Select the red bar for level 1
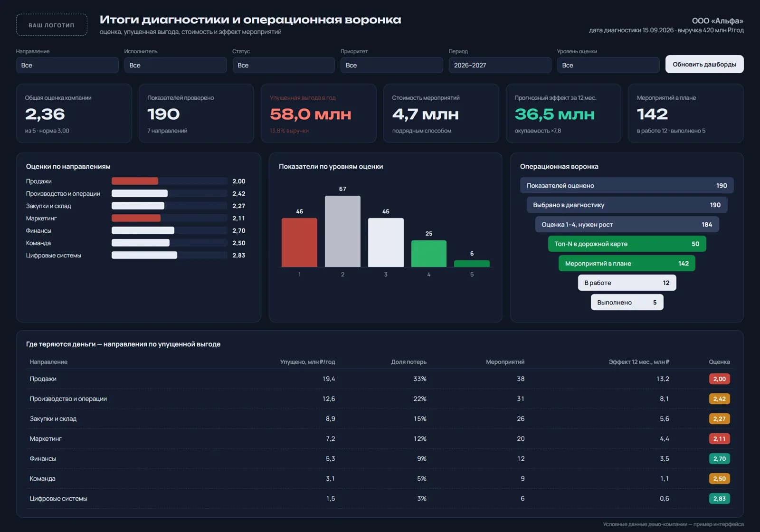This screenshot has width=760, height=532. [x=299, y=242]
